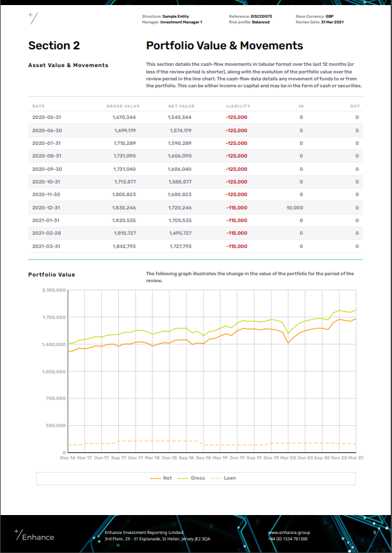Select date cell 2021-02-28
392x553 pixels.
pos(47,233)
